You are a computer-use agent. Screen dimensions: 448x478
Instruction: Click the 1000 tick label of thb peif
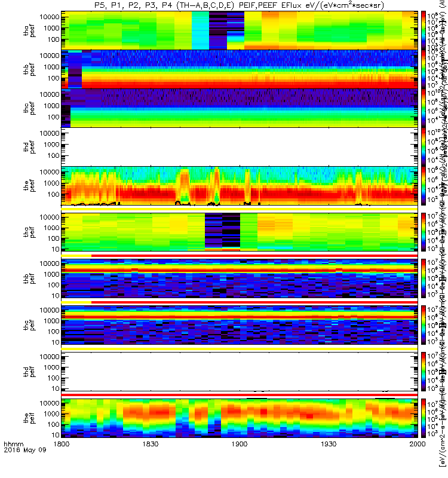point(51,274)
